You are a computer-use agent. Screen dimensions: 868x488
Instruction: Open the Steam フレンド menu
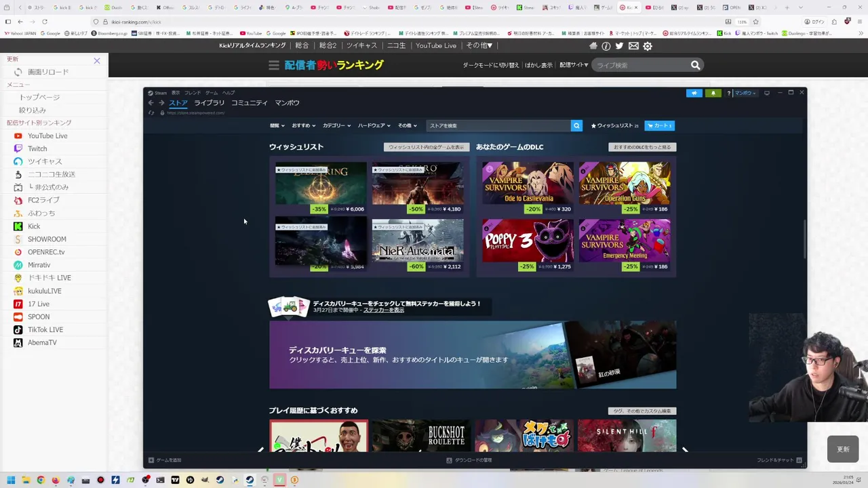pos(193,93)
